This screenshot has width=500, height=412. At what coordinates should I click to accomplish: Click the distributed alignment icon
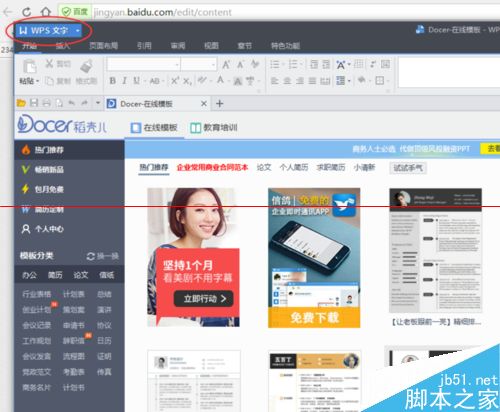pyautogui.click(x=325, y=81)
